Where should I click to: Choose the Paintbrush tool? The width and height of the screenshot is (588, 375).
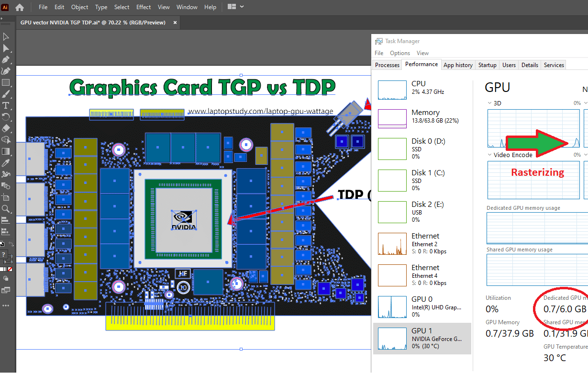[6, 93]
